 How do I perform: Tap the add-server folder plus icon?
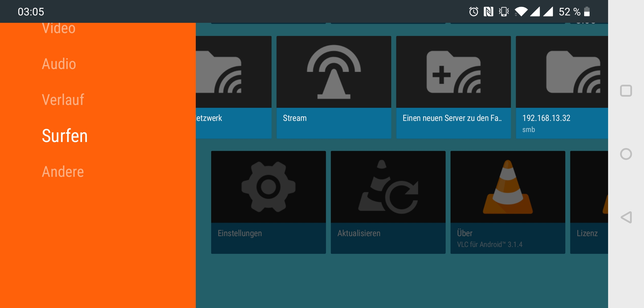pyautogui.click(x=453, y=72)
